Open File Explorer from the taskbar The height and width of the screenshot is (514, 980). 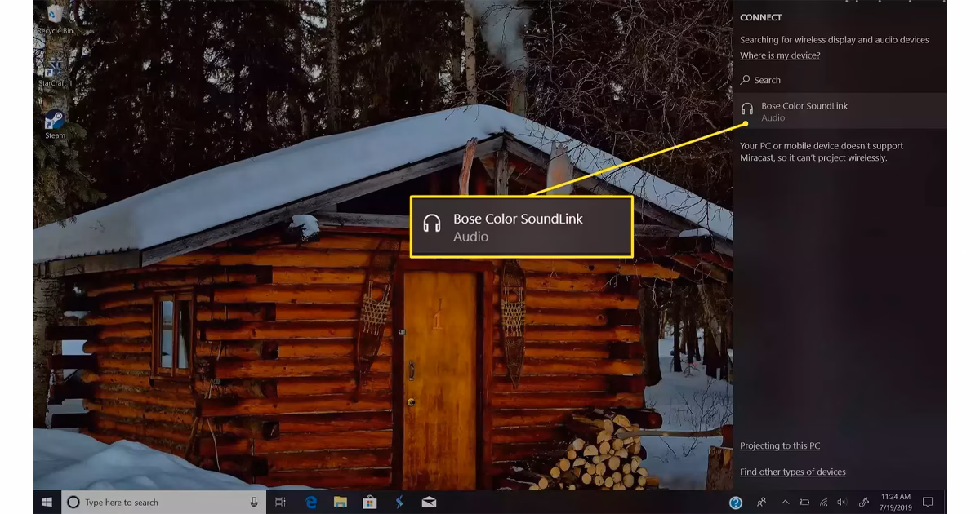click(x=341, y=502)
